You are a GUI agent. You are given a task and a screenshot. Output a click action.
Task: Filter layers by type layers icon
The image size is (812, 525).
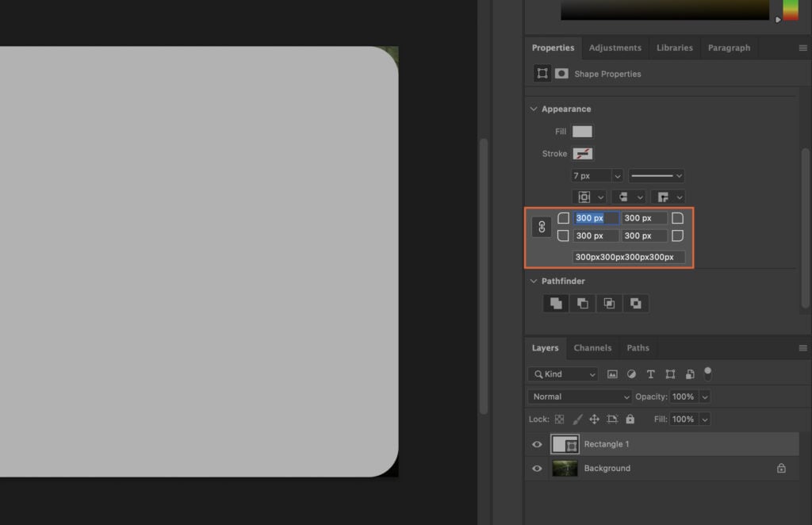(651, 374)
